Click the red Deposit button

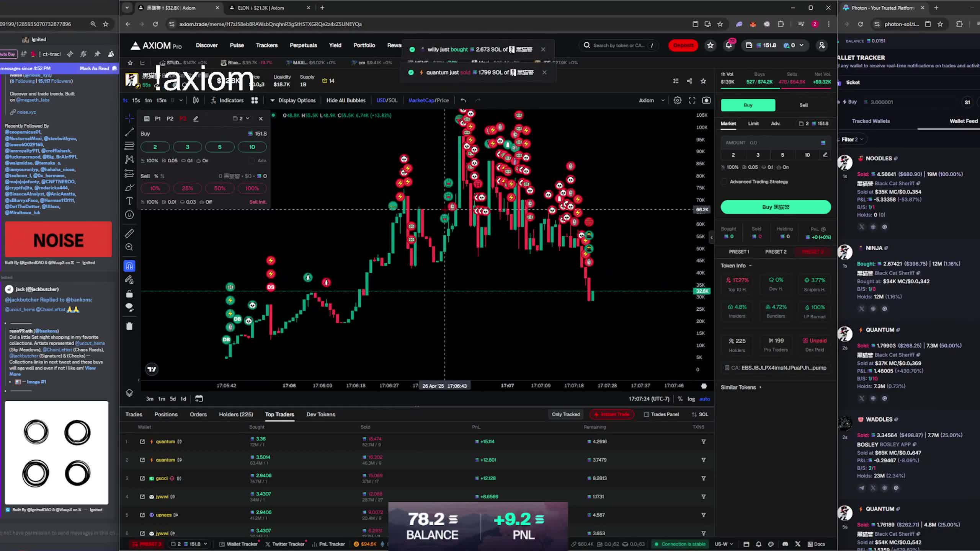[683, 45]
